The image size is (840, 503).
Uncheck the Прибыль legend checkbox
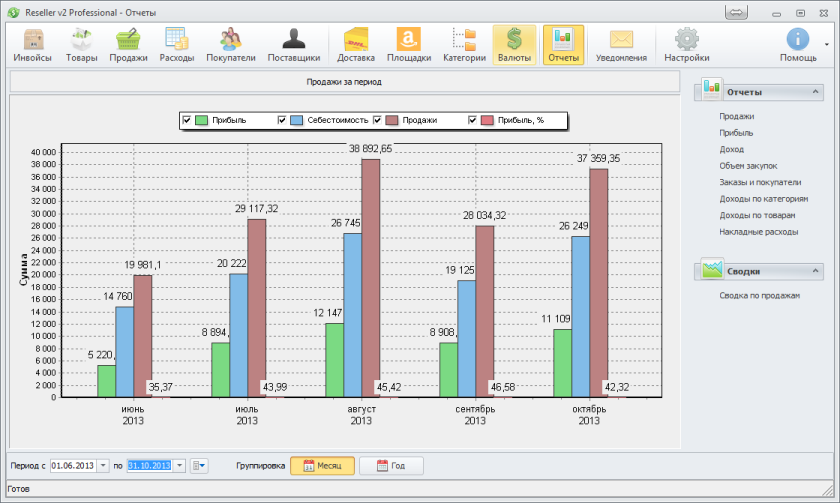point(186,120)
